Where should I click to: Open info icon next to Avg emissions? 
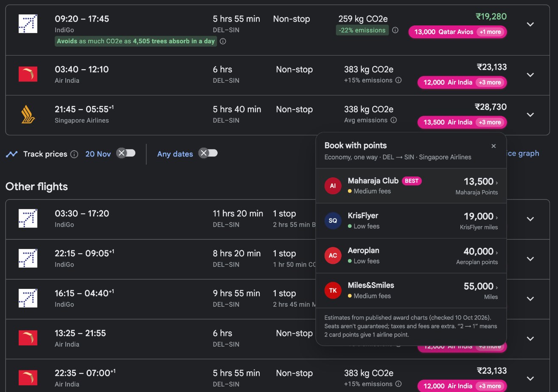pyautogui.click(x=393, y=120)
